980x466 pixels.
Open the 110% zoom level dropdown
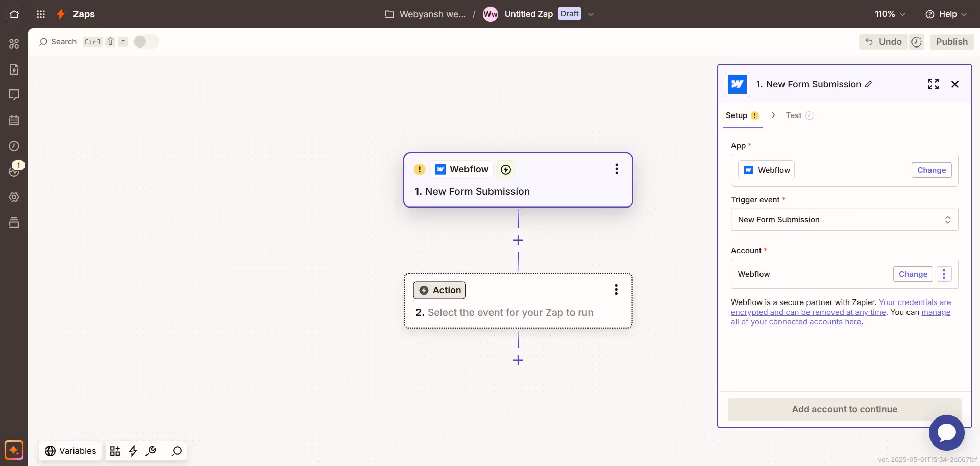(x=890, y=14)
